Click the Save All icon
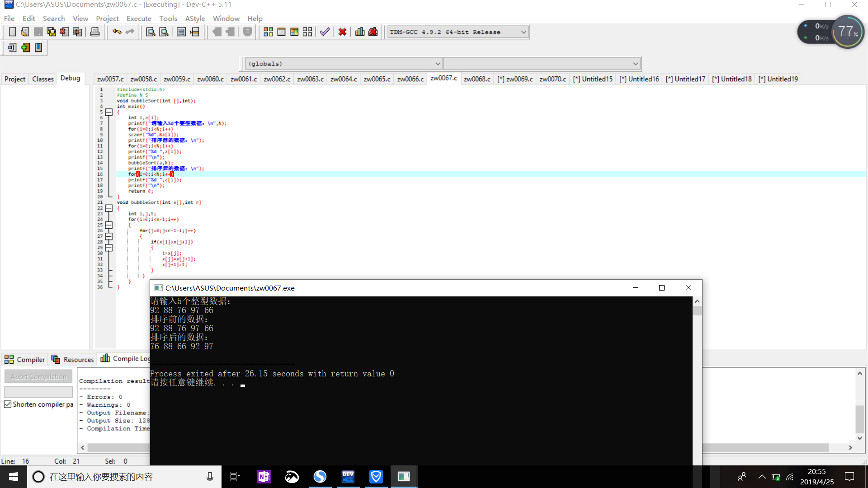The width and height of the screenshot is (868, 488). (52, 32)
